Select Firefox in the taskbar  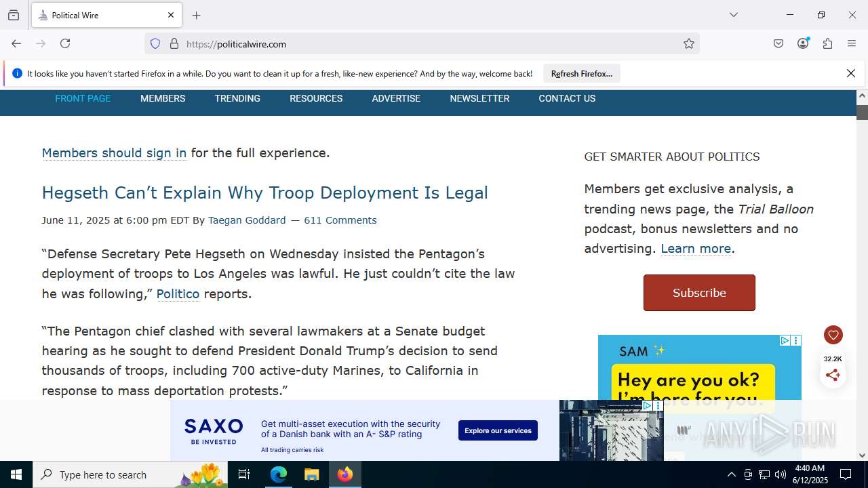tap(345, 474)
